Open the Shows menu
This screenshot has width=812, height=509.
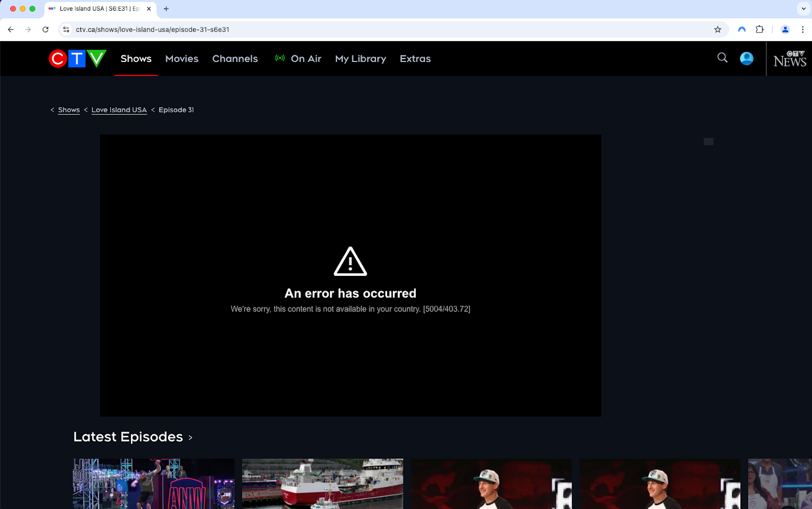click(x=136, y=58)
